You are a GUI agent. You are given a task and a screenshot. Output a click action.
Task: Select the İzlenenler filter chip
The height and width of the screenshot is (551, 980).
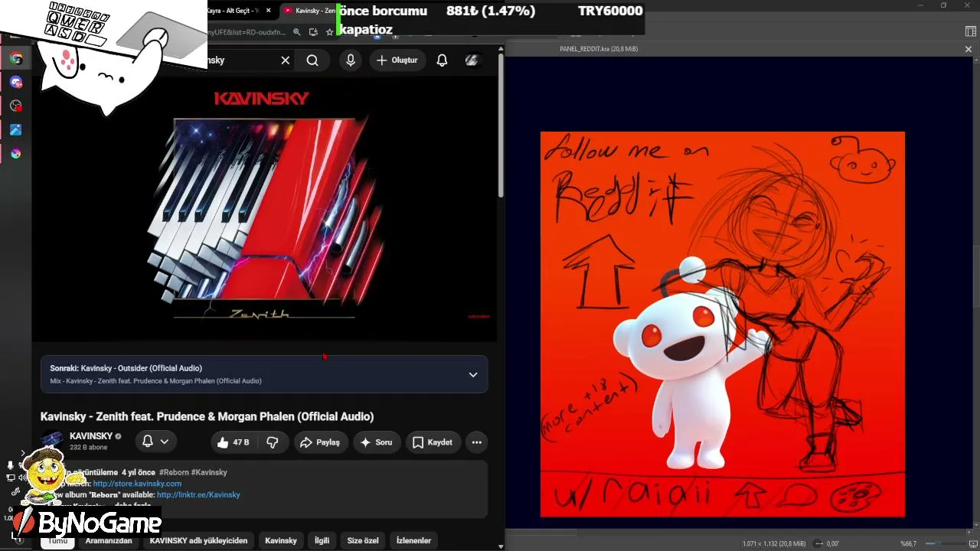(413, 540)
